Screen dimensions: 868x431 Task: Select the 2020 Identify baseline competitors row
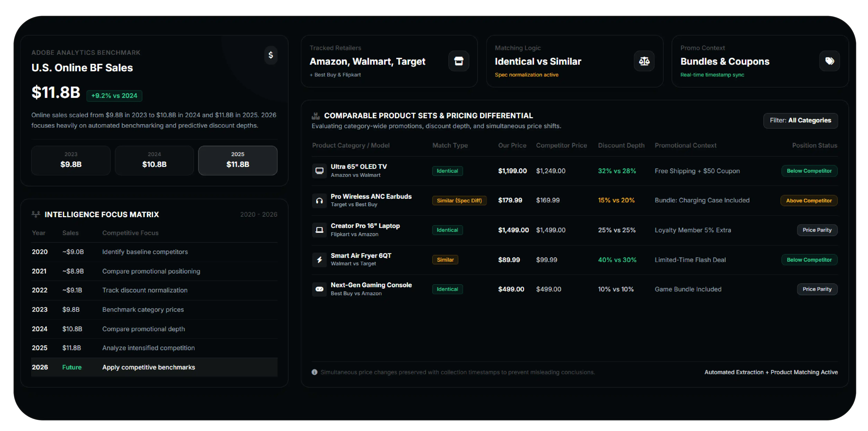pyautogui.click(x=154, y=252)
